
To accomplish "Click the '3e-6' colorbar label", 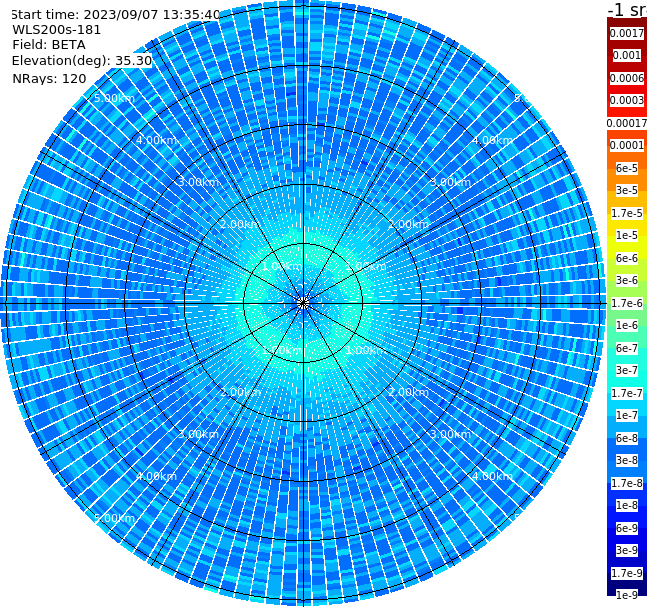I will tap(627, 280).
